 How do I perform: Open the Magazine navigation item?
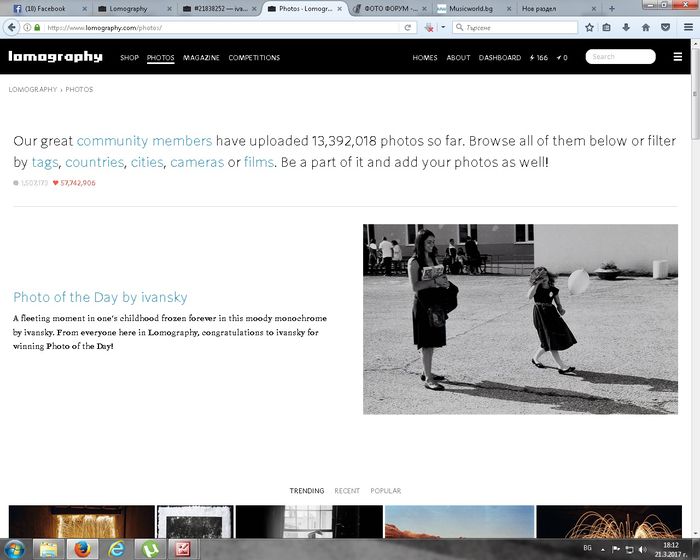click(201, 58)
